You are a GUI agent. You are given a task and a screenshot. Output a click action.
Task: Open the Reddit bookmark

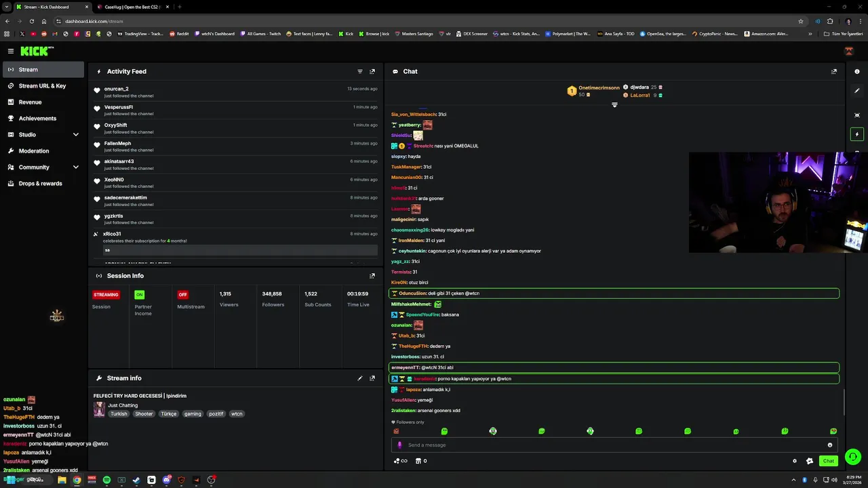[179, 33]
